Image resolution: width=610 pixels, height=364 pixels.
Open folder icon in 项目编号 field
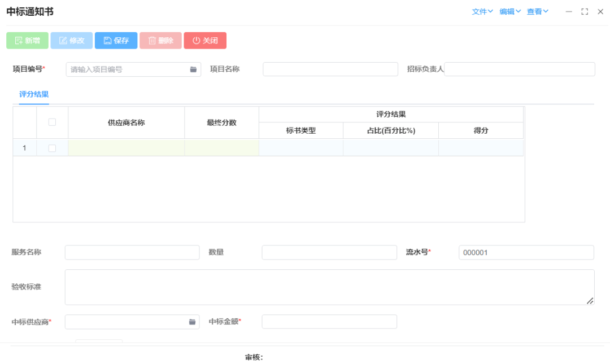tap(193, 69)
